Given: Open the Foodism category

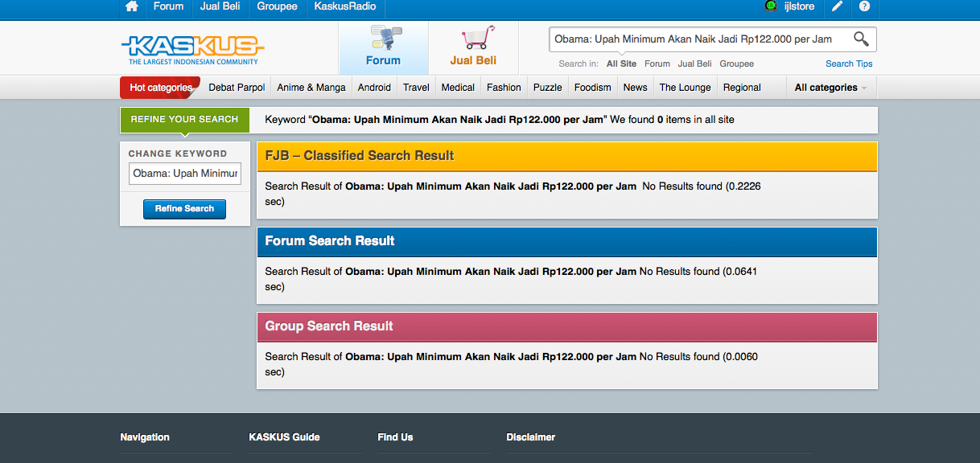Looking at the screenshot, I should tap(593, 88).
